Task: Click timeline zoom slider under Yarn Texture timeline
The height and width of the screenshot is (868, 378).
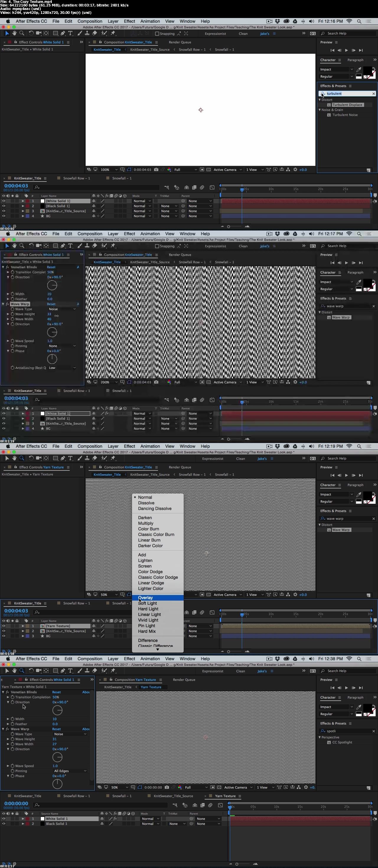Action: pyautogui.click(x=237, y=864)
